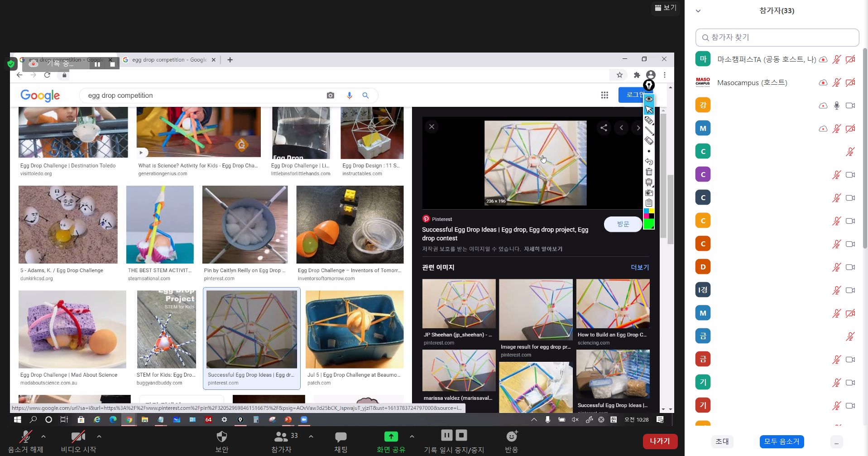Switch to second egg drop competition browser tab
Screen dimensions: 868x456
point(168,60)
